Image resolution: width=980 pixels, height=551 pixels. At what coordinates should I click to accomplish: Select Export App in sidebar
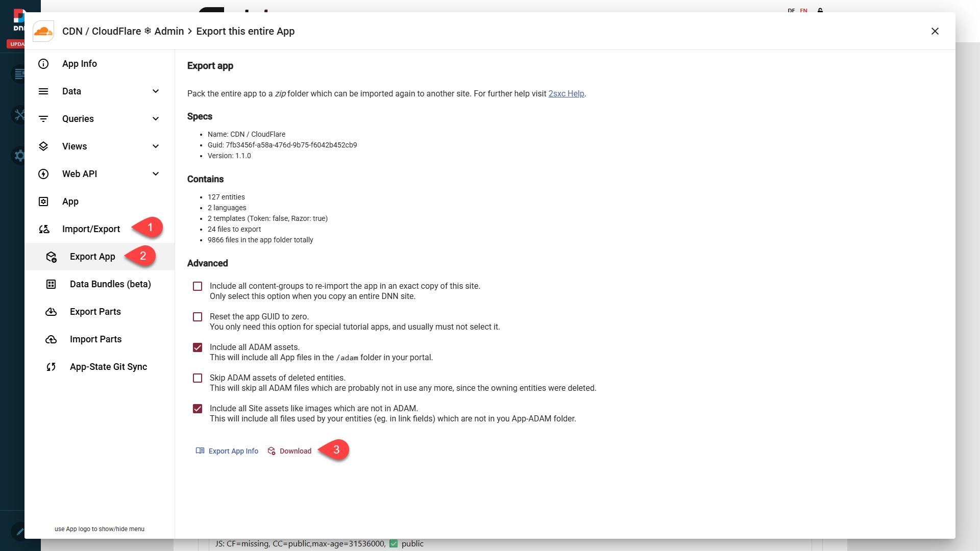coord(92,257)
